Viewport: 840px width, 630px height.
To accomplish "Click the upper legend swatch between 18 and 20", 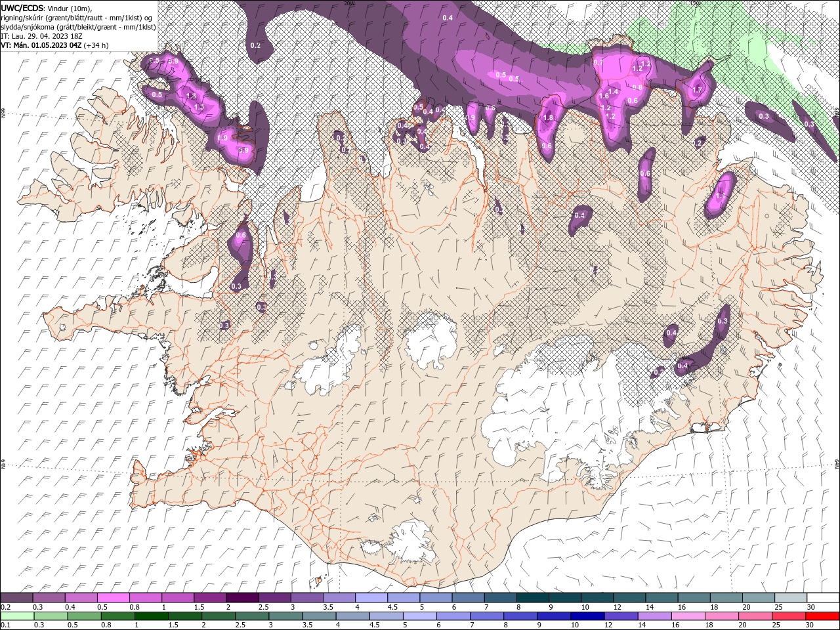I will pyautogui.click(x=726, y=598).
